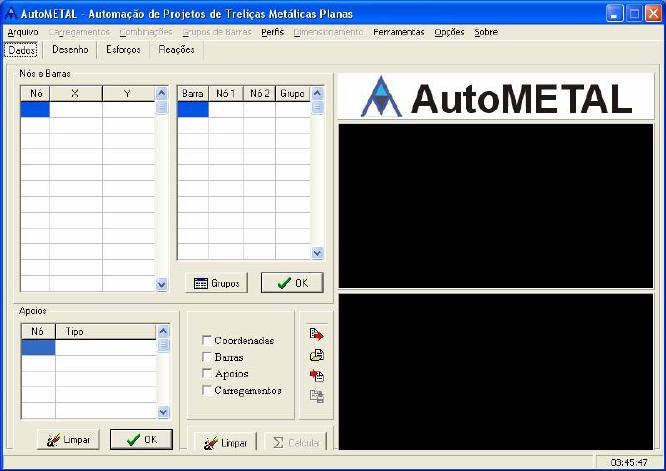Switch to the Desenho tab
666x471 pixels.
click(70, 50)
